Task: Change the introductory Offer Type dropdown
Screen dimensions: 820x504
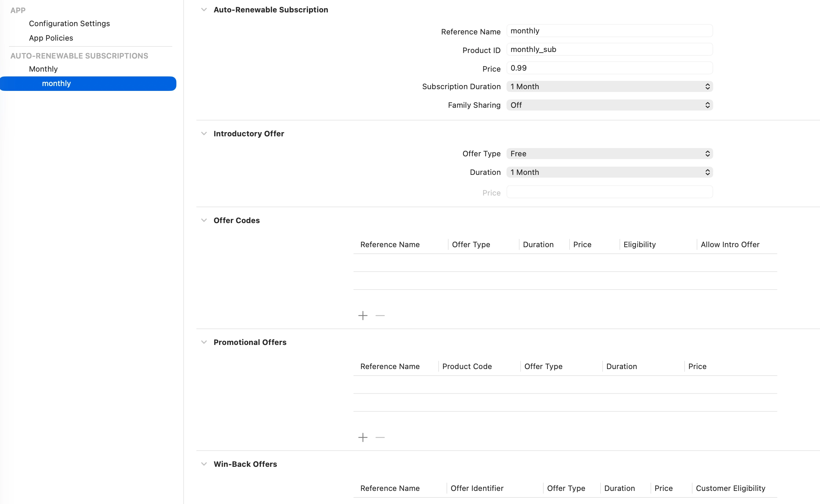Action: point(609,154)
